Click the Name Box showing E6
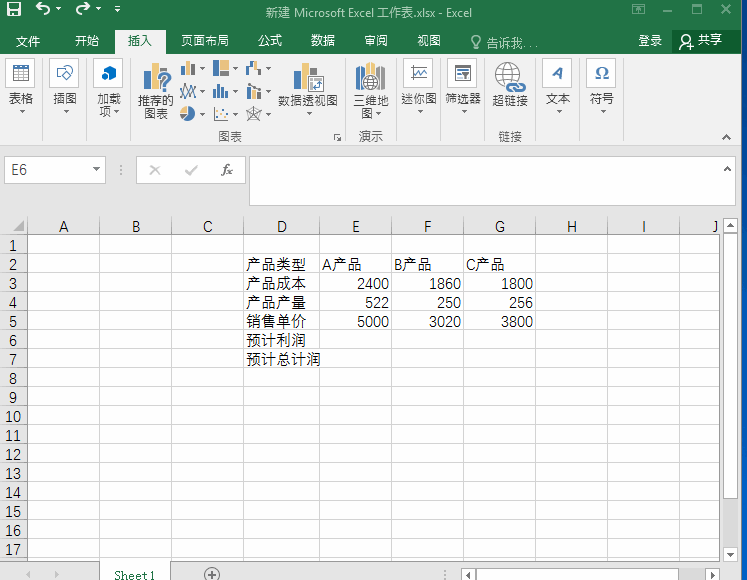Viewport: 747px width, 580px height. click(47, 170)
